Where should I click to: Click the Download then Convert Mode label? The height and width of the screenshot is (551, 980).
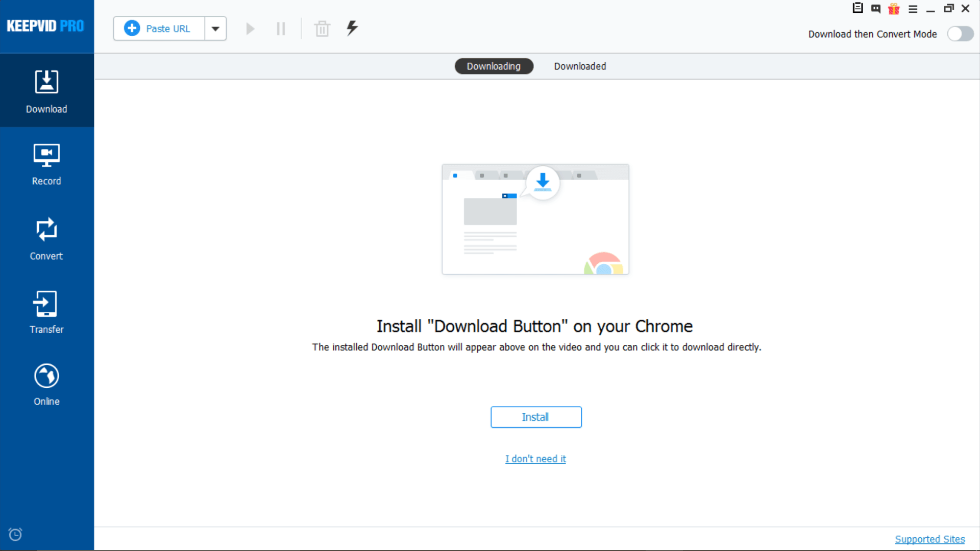pyautogui.click(x=872, y=34)
